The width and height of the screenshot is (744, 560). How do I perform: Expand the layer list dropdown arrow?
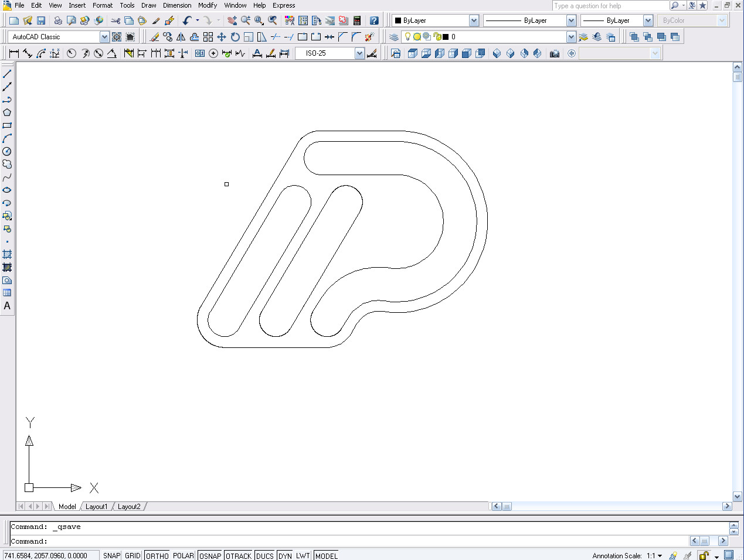[x=572, y=37]
